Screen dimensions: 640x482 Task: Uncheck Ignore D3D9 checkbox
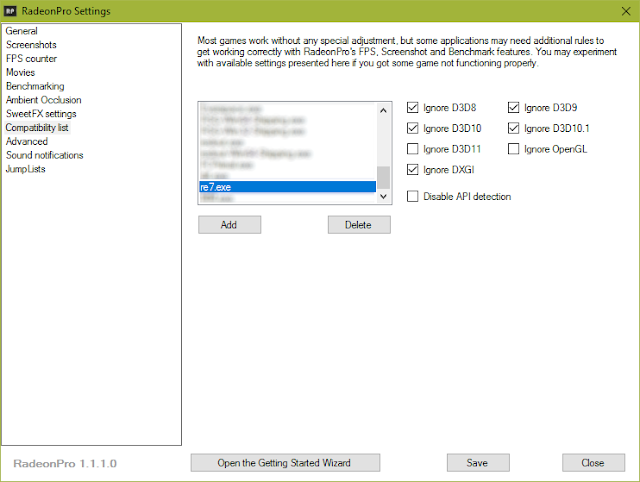point(513,108)
